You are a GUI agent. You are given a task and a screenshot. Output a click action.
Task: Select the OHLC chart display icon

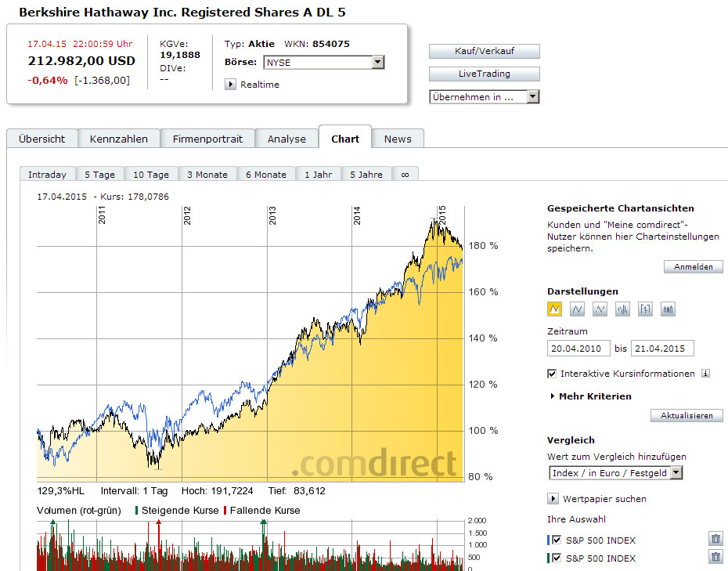tap(645, 309)
